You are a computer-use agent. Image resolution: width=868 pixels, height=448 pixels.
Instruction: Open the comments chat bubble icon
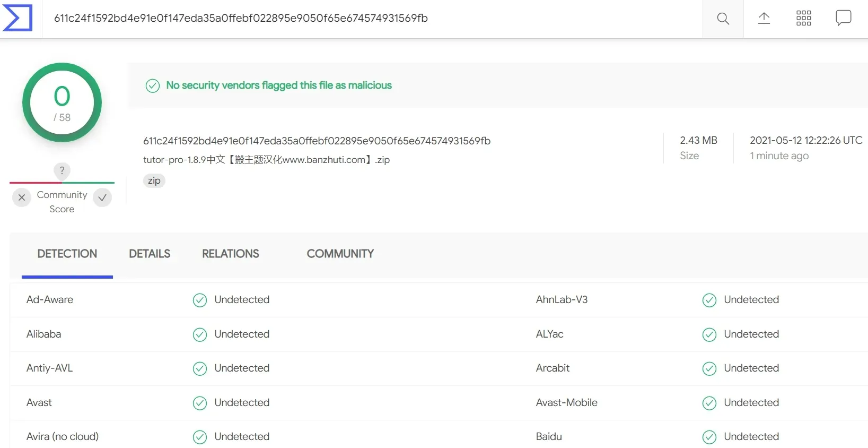pos(843,18)
